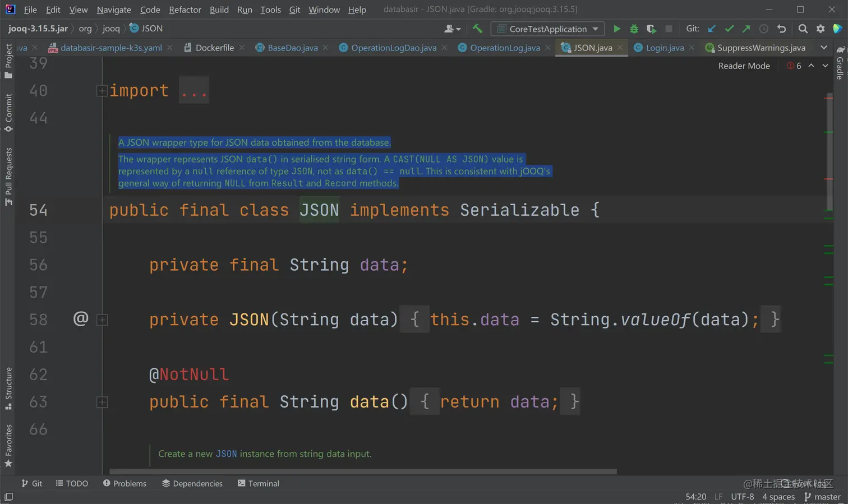Open the CoreTestApplication run configuration dropdown
This screenshot has width=848, height=504.
547,29
